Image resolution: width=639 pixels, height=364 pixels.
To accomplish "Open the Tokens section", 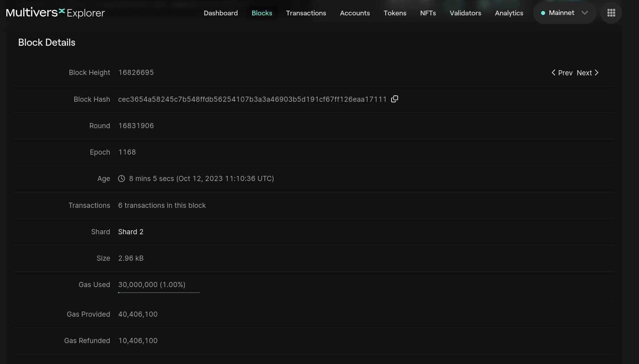I will pyautogui.click(x=395, y=13).
